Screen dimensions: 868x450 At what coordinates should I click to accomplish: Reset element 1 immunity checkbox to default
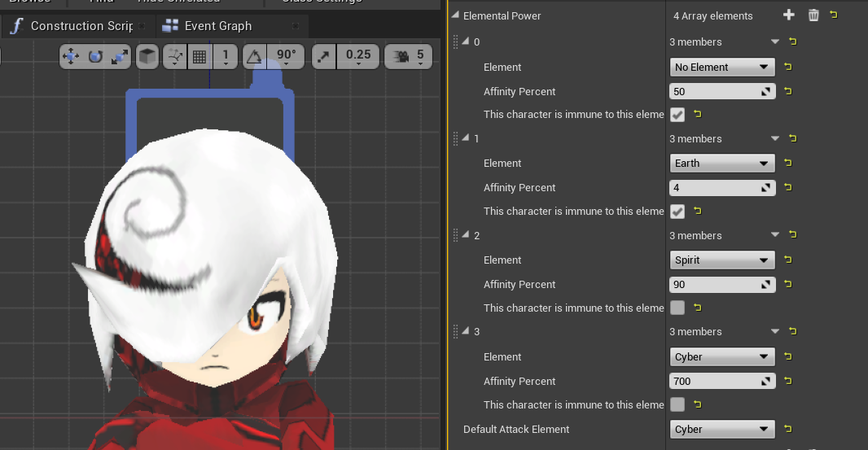(698, 211)
